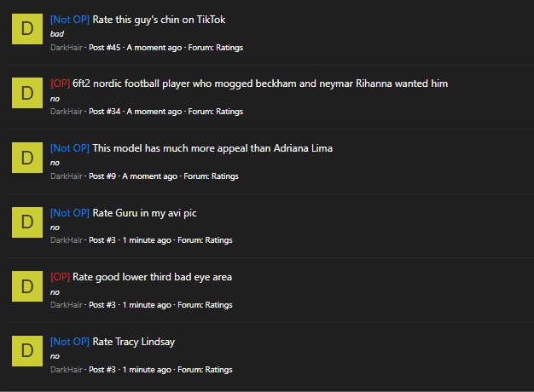Click avatar beside 'Rate good lower third' thread

tap(27, 286)
